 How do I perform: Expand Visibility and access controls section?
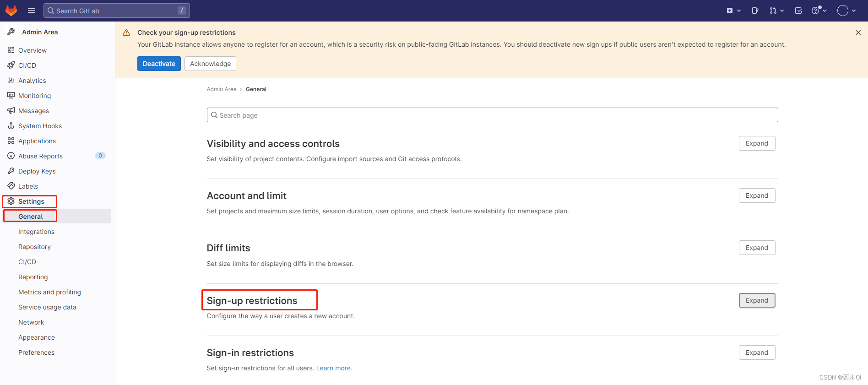757,143
